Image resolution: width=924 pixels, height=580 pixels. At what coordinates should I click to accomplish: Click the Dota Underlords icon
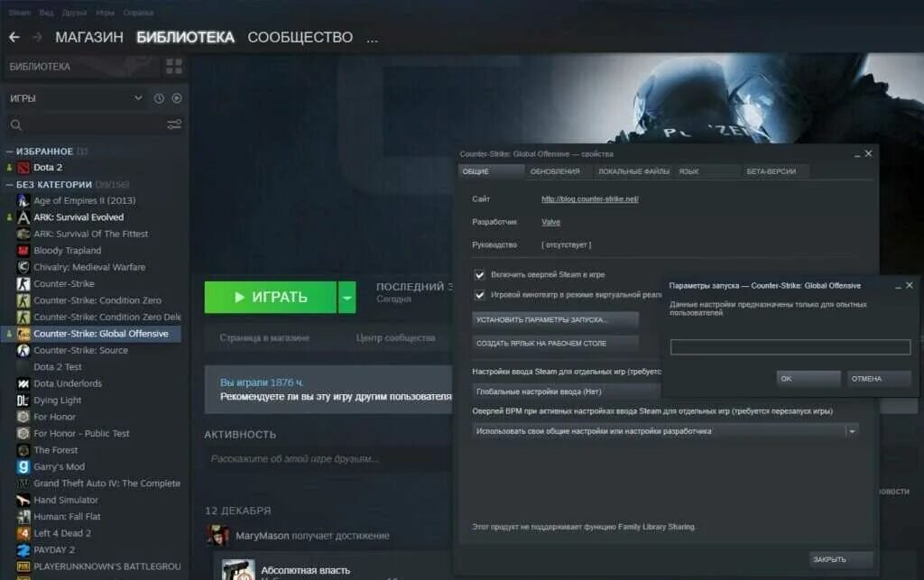click(x=23, y=384)
